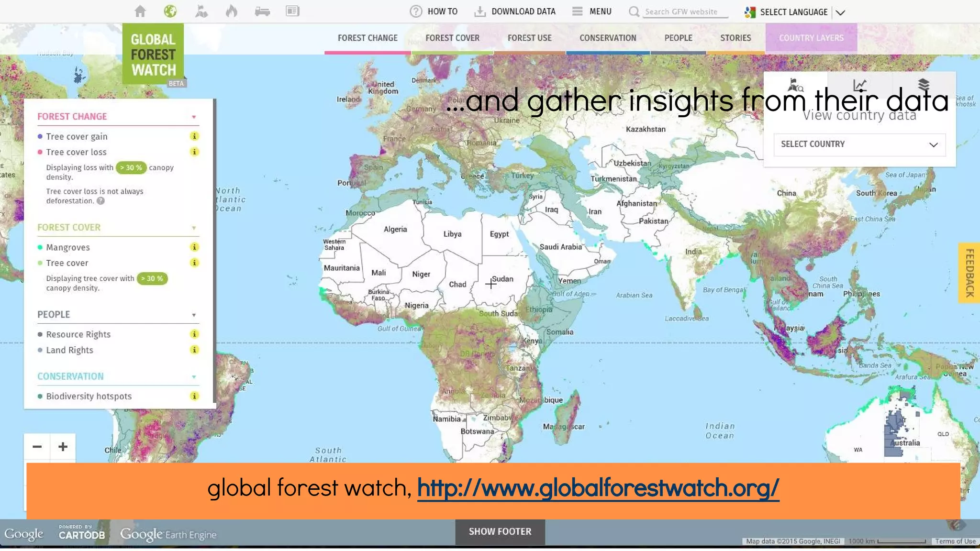Open the SELECT LANGUAGE dropdown
This screenshot has width=980, height=551.
point(794,12)
